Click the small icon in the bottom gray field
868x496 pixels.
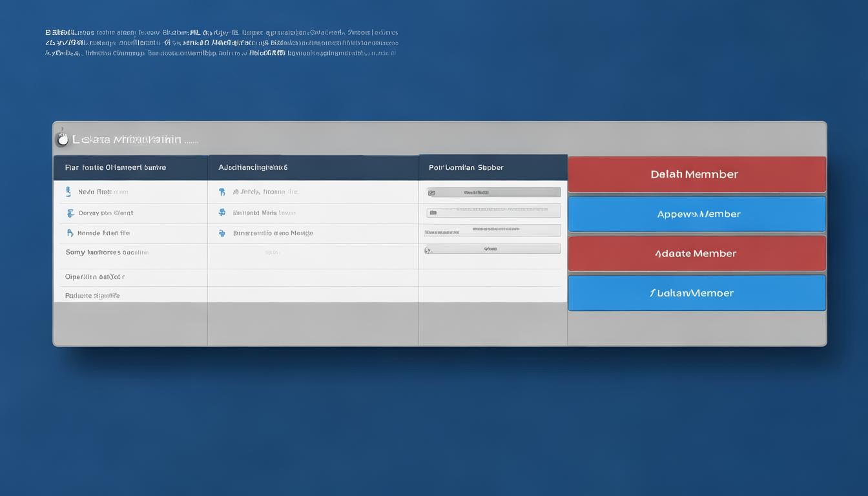tap(428, 249)
